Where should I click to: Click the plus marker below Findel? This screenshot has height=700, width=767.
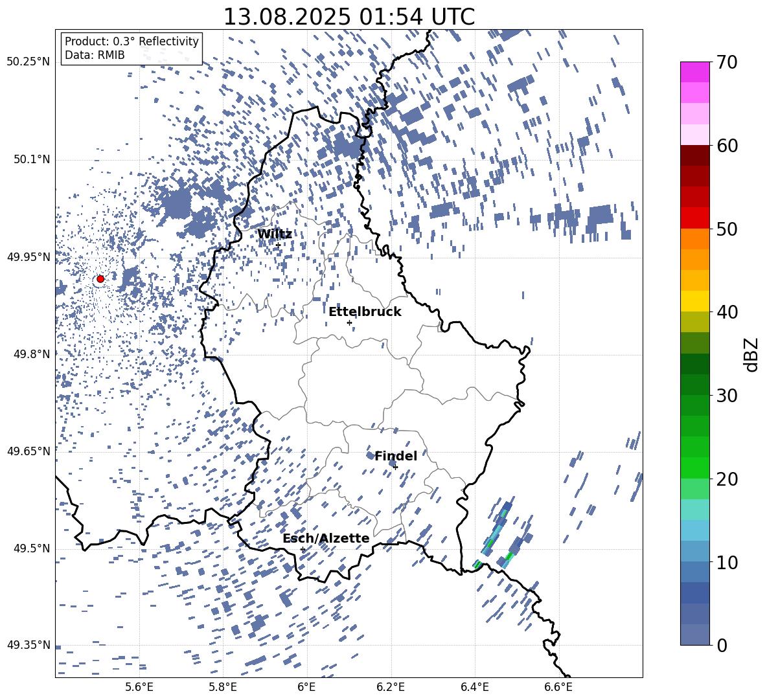point(395,467)
